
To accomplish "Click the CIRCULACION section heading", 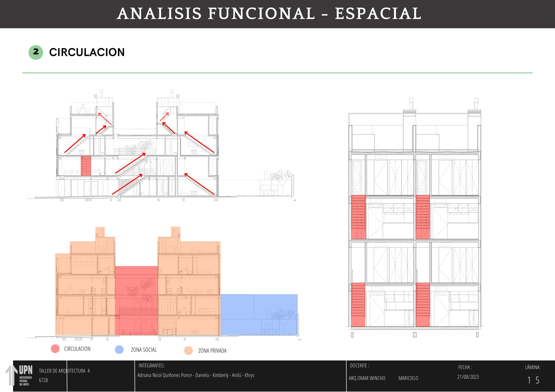I will [87, 52].
